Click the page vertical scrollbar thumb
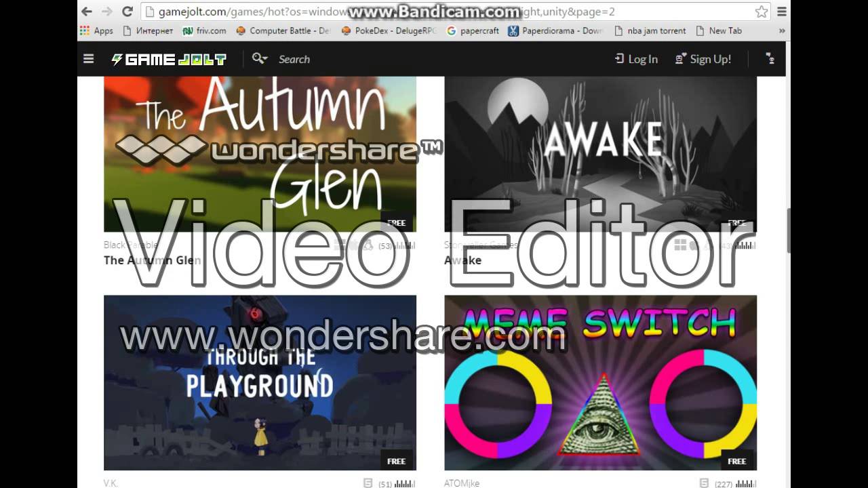This screenshot has height=488, width=868. [x=788, y=231]
